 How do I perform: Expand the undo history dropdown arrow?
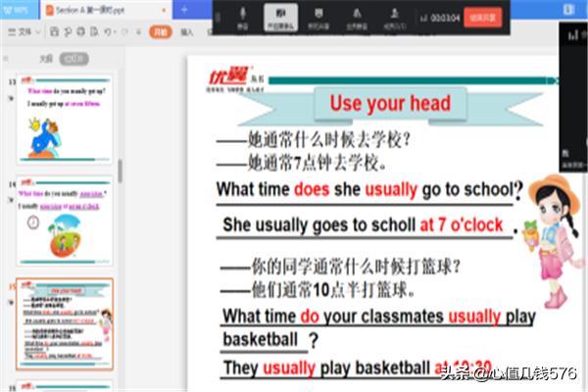[x=115, y=32]
